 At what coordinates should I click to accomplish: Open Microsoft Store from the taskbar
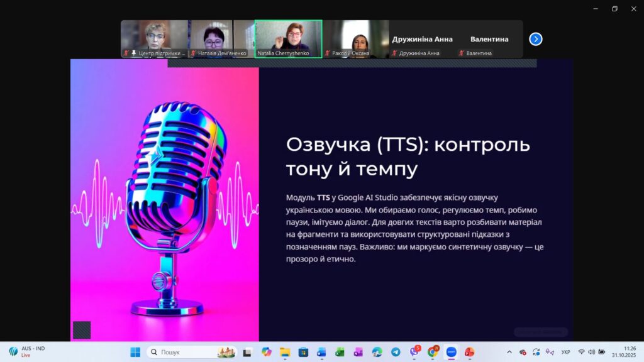click(x=303, y=352)
